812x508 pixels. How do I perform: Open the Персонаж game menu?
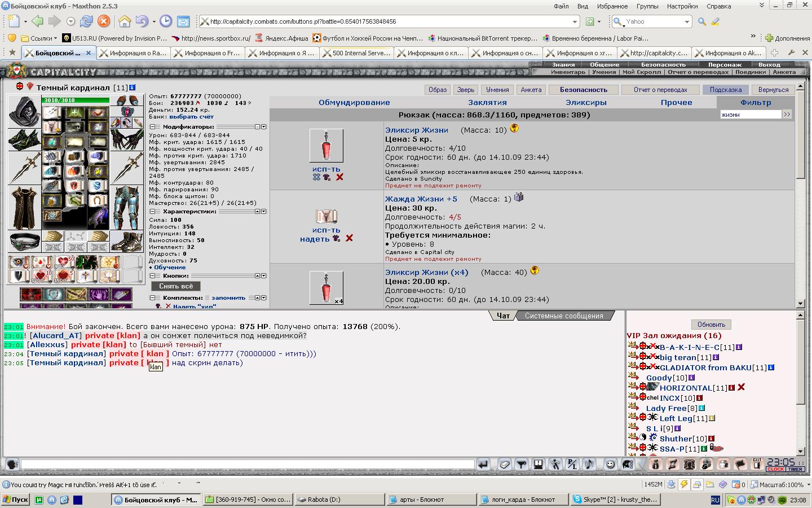pyautogui.click(x=725, y=65)
